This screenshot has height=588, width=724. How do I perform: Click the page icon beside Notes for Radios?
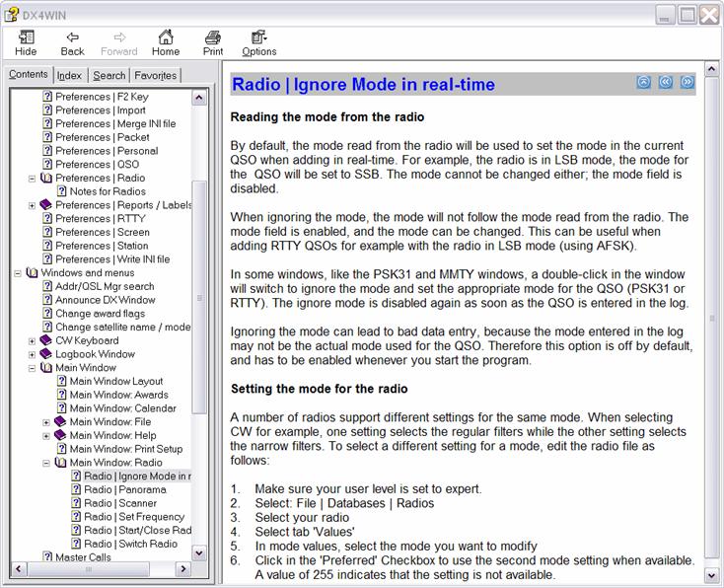61,191
